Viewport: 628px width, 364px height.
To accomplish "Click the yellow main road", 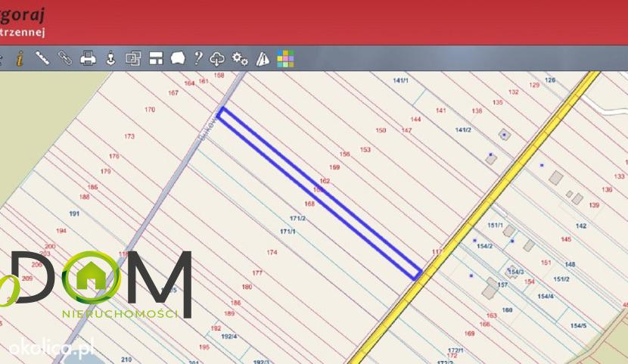I will point(474,217).
